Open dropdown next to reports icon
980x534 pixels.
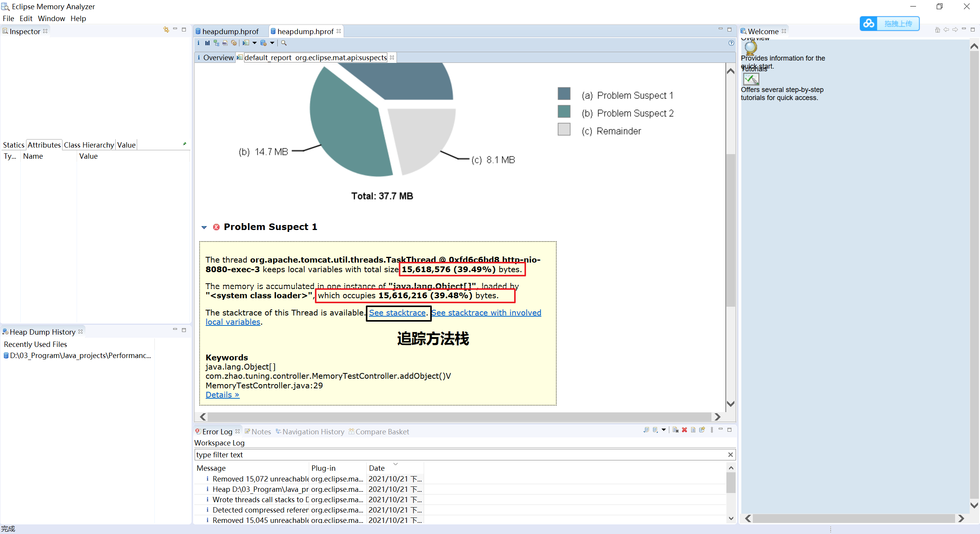click(x=254, y=43)
